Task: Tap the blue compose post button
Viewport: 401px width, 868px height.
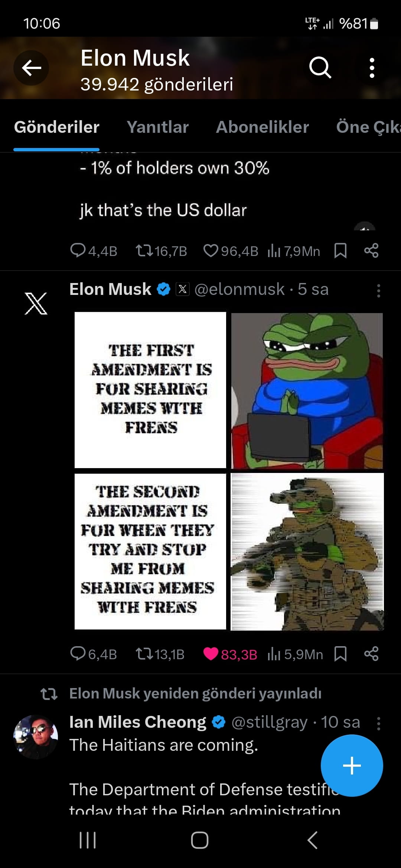Action: tap(352, 766)
